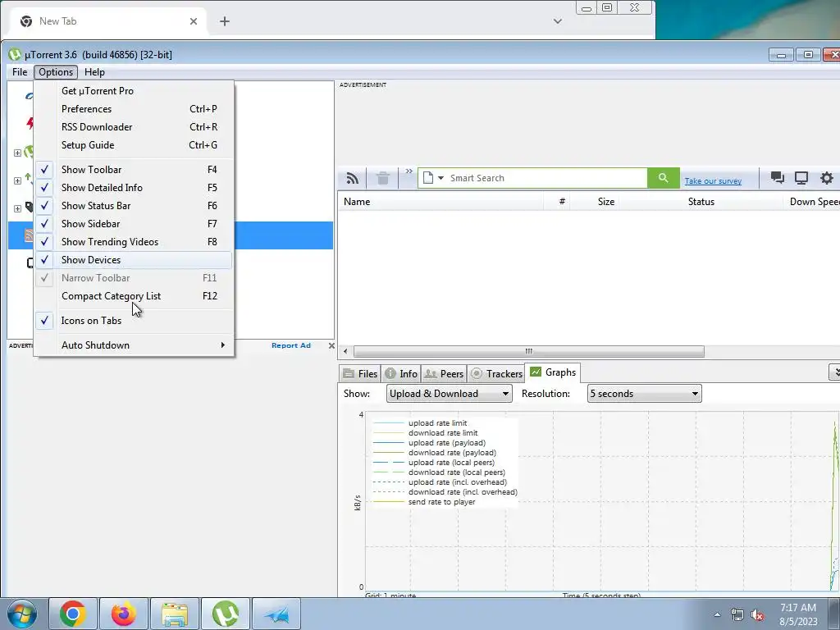Select the New Tab tab in Chrome
The width and height of the screenshot is (840, 630).
coord(107,21)
